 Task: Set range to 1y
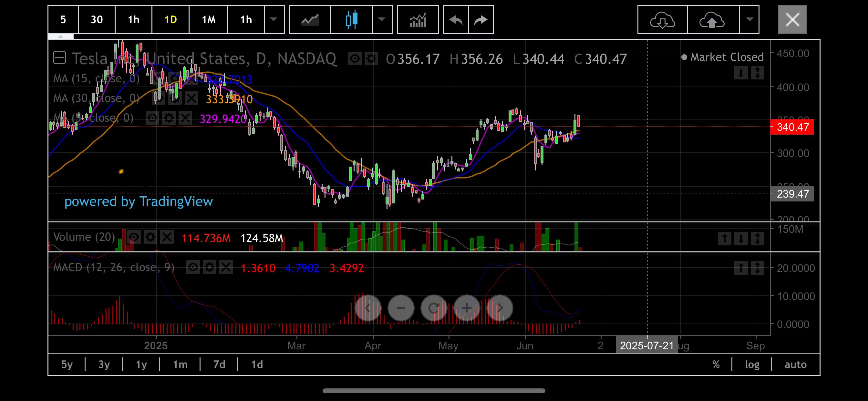click(141, 365)
